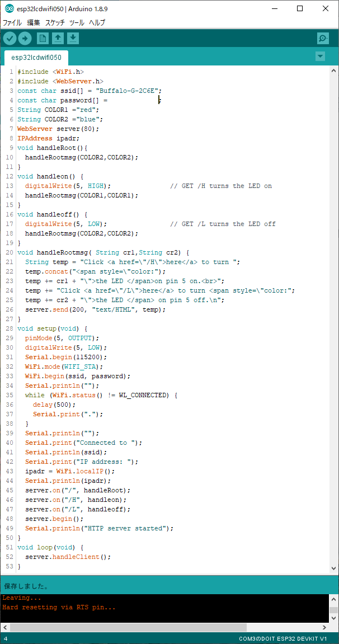
Task: Select the esp32lcdwifi050 sketch tab
Action: pyautogui.click(x=36, y=57)
